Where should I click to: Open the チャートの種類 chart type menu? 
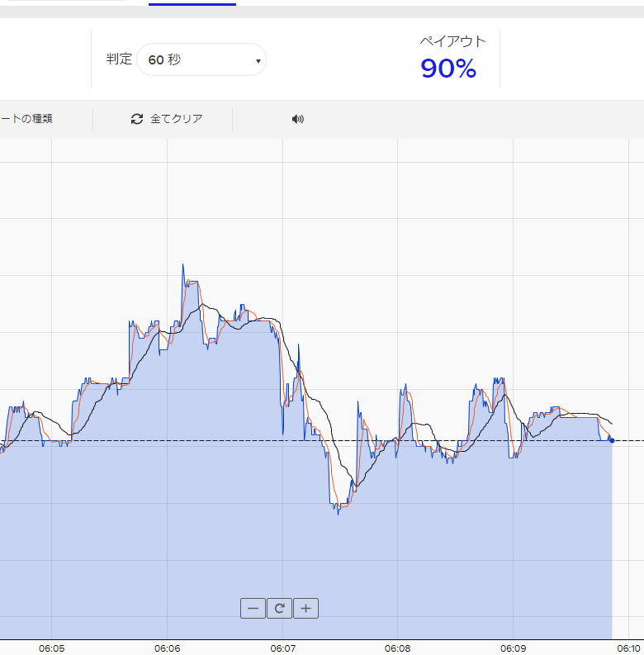pos(26,119)
